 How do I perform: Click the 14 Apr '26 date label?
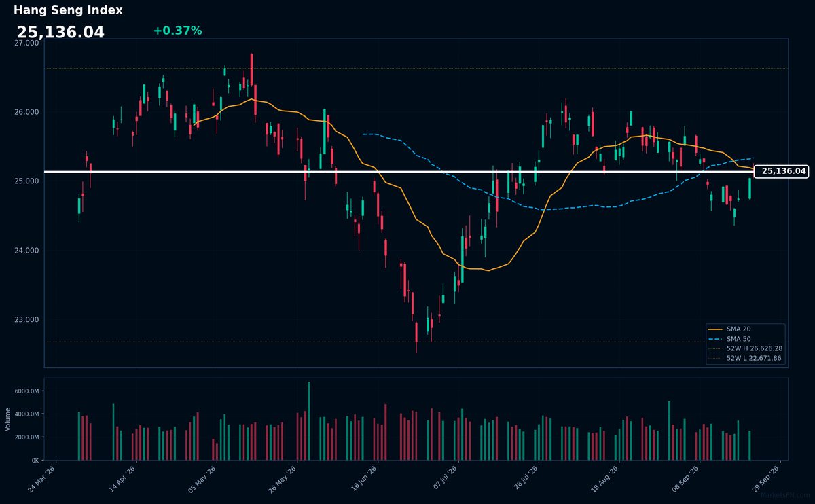123,479
